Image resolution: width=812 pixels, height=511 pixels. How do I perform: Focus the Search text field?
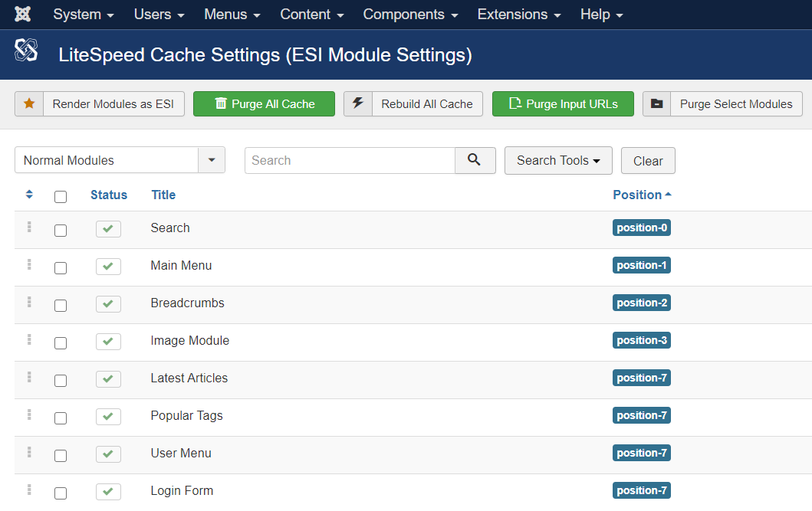click(x=350, y=160)
